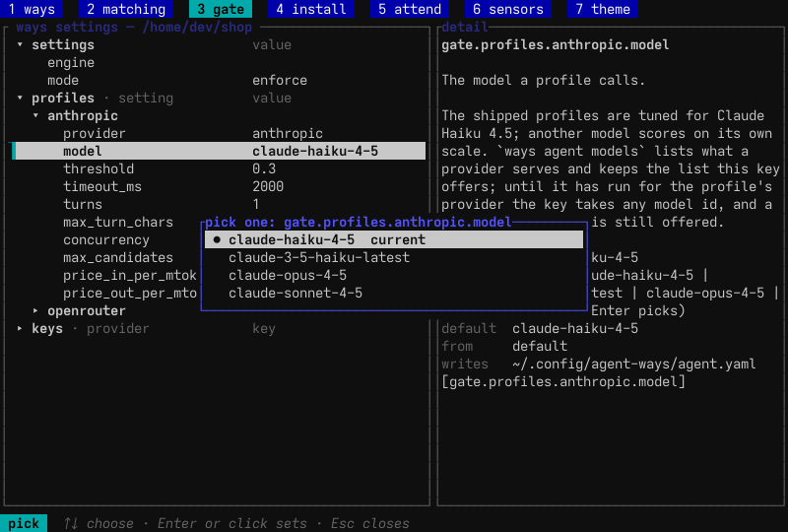Click the 0.3 threshold value

coord(264,168)
